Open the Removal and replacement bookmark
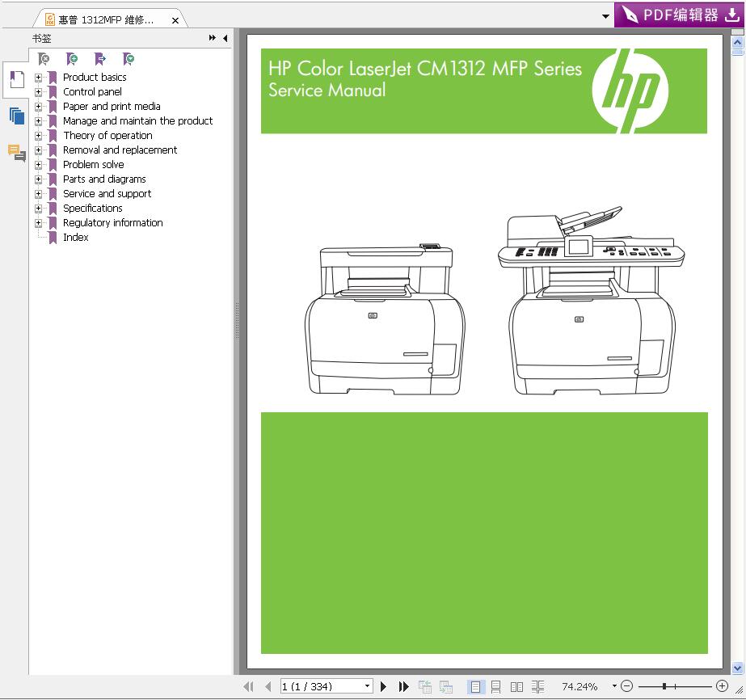Screen dimensions: 746x700 120,150
